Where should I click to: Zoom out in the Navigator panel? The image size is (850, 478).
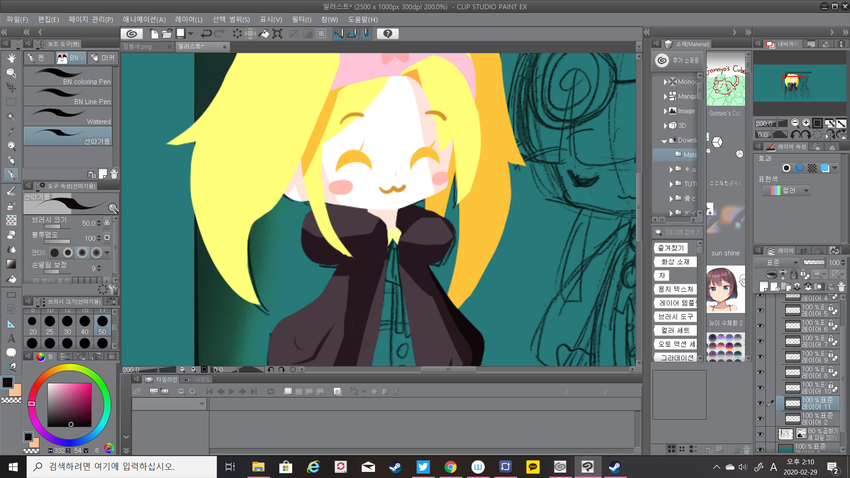tap(795, 123)
